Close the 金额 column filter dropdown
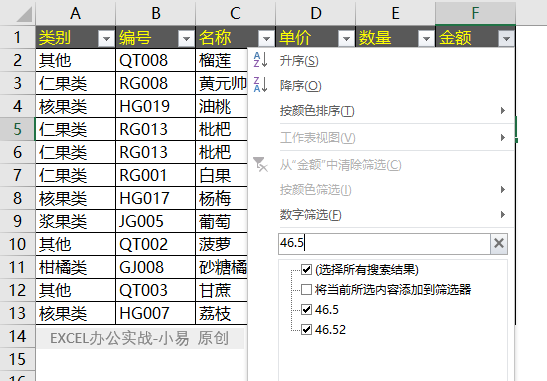This screenshot has width=547, height=381. [x=506, y=38]
